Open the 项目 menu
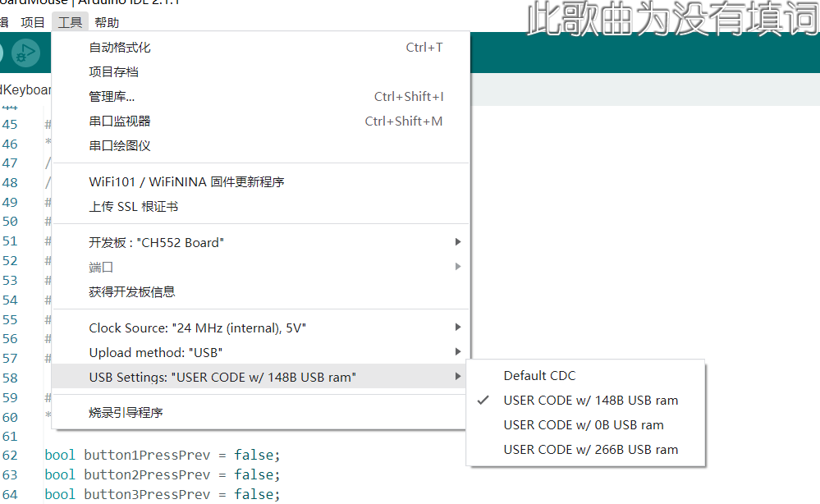Image resolution: width=820 pixels, height=504 pixels. tap(33, 22)
